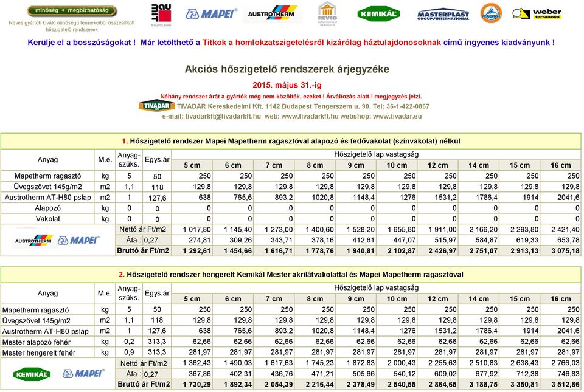Click the Bruttó ár Ft/m2 label in table 1

[x=144, y=250]
